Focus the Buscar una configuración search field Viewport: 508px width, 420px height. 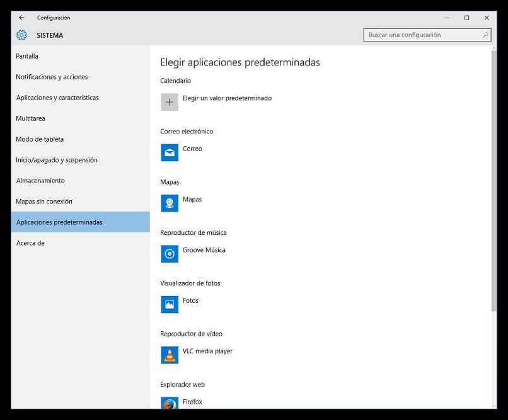pos(427,35)
